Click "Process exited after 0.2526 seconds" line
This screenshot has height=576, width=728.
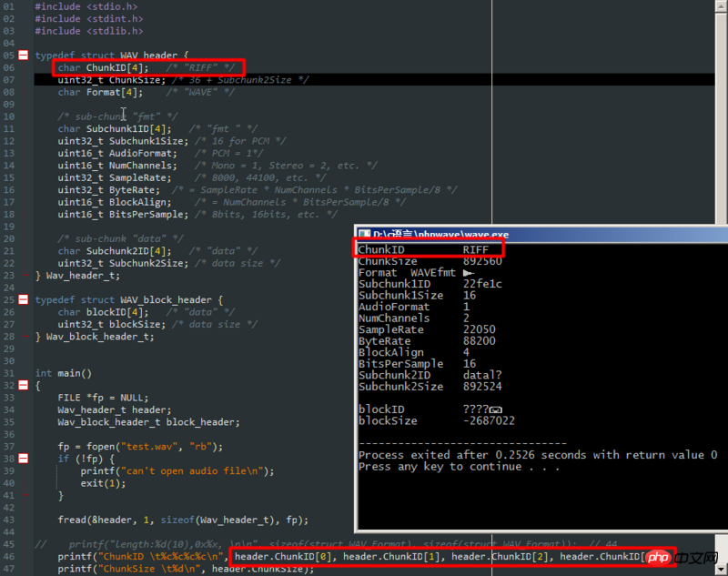[x=538, y=455]
